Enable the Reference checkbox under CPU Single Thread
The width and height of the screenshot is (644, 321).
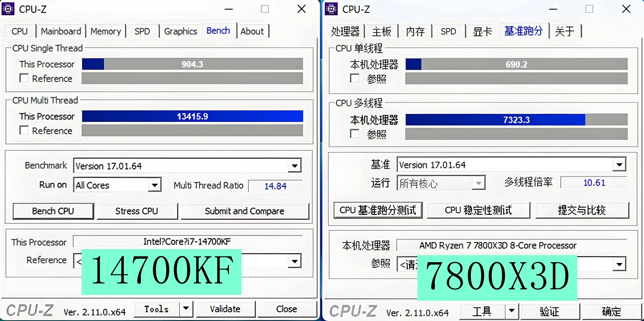pos(24,78)
